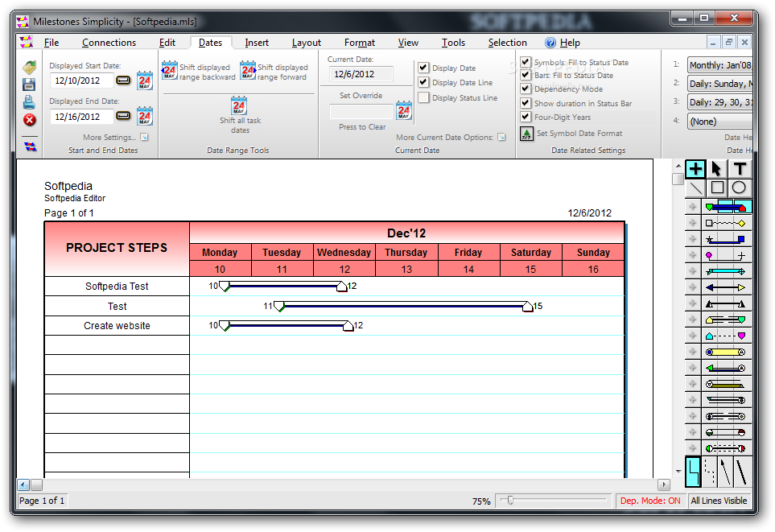
Task: Open date heading 2 Daily: Sunday dropdown
Action: pos(719,84)
